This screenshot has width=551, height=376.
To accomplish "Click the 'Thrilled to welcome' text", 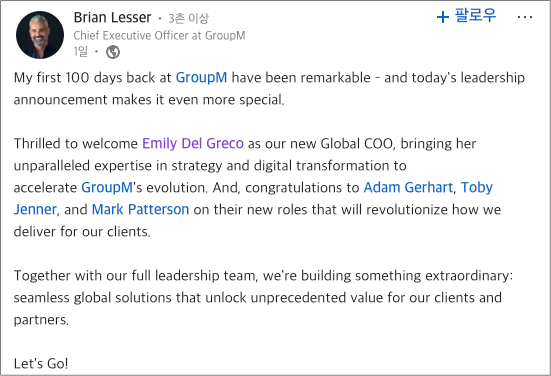I will tap(76, 143).
